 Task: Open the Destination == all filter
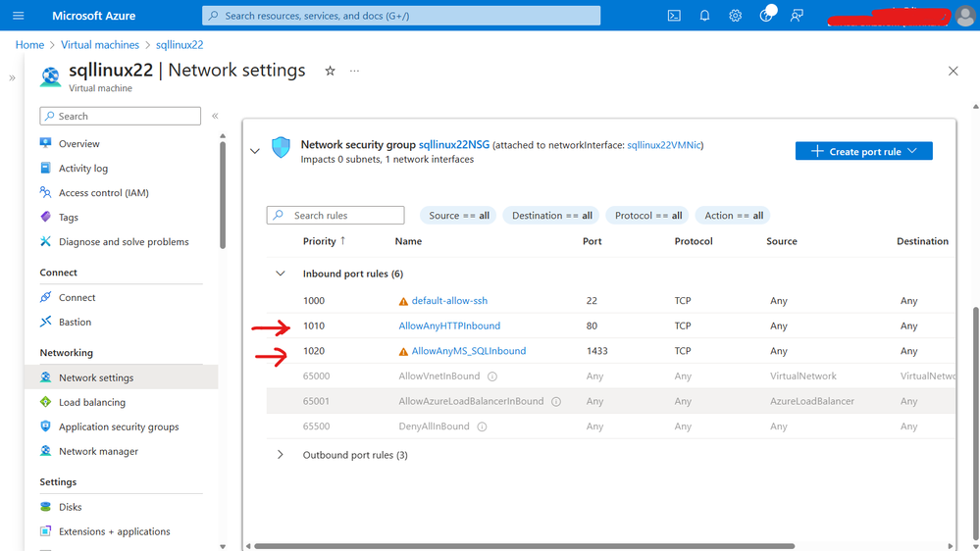click(552, 216)
